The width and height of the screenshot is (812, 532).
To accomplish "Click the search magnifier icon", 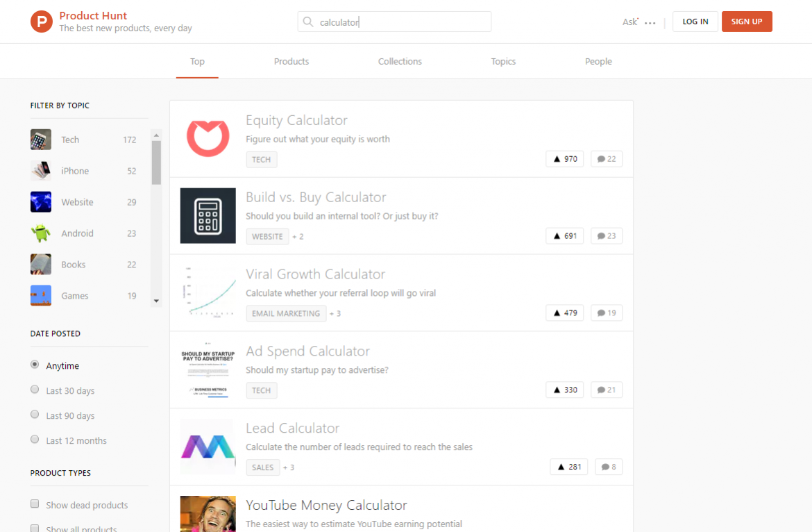I will tap(308, 22).
